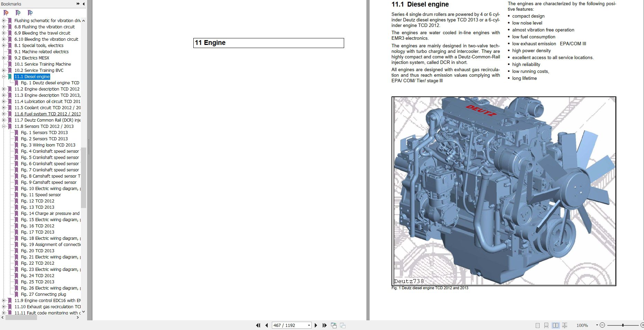Image resolution: width=644 pixels, height=330 pixels.
Task: Go to the next page
Action: click(x=316, y=325)
